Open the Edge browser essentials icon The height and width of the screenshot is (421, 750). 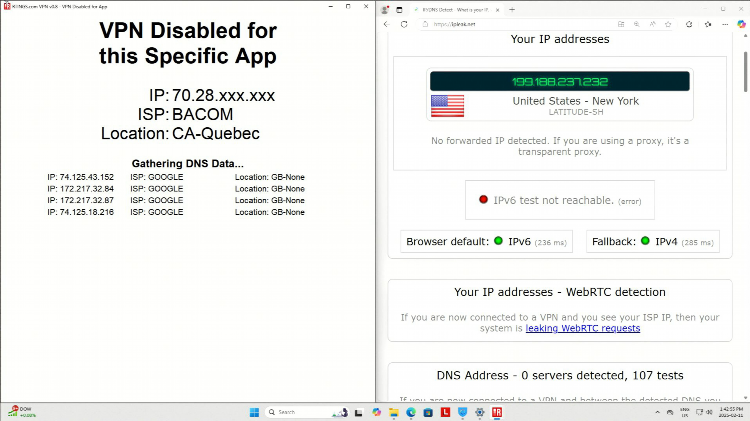(x=689, y=24)
